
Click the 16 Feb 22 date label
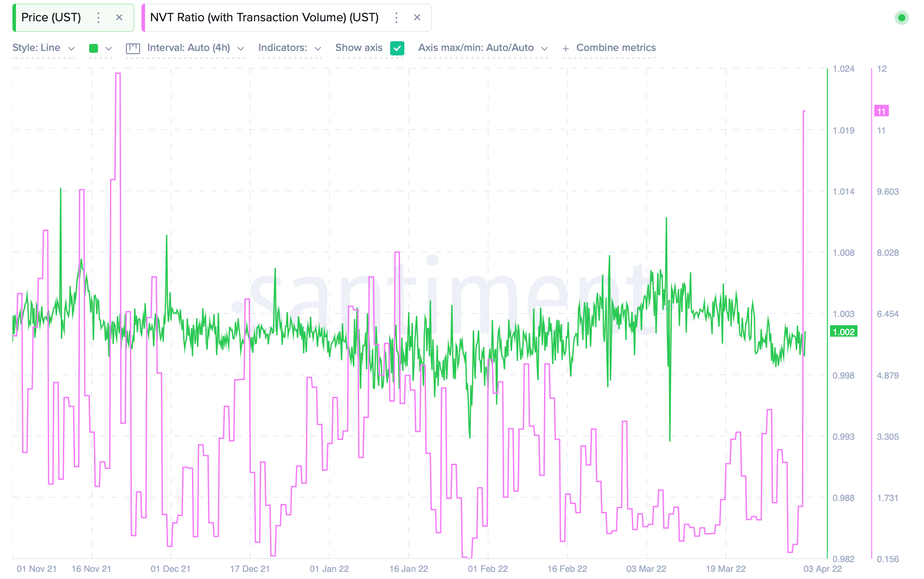(x=567, y=569)
